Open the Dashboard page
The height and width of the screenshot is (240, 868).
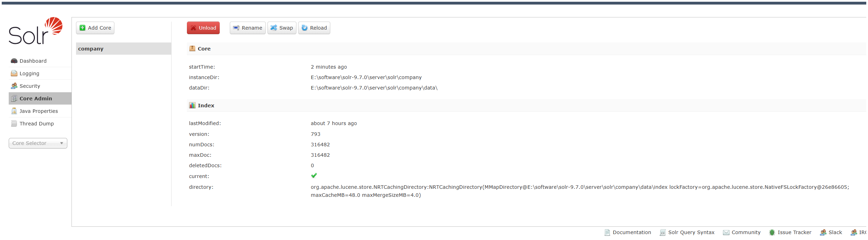pyautogui.click(x=33, y=61)
